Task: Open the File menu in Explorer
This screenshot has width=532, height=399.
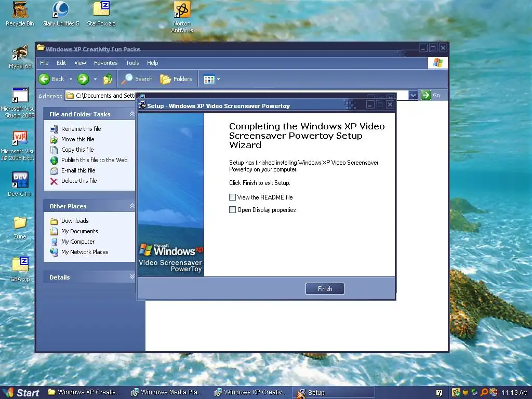Action: 44,63
